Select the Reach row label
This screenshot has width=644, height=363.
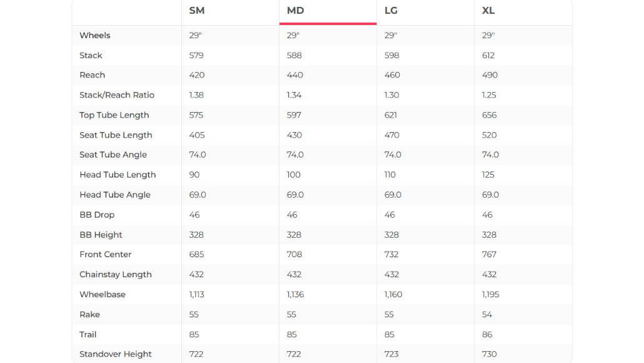(x=92, y=75)
